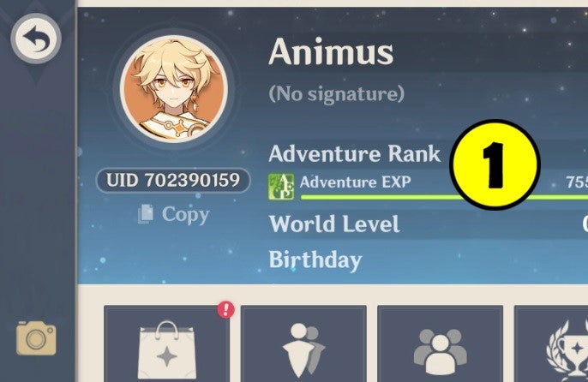Open the character with cape tile
The height and width of the screenshot is (382, 588).
[303, 343]
